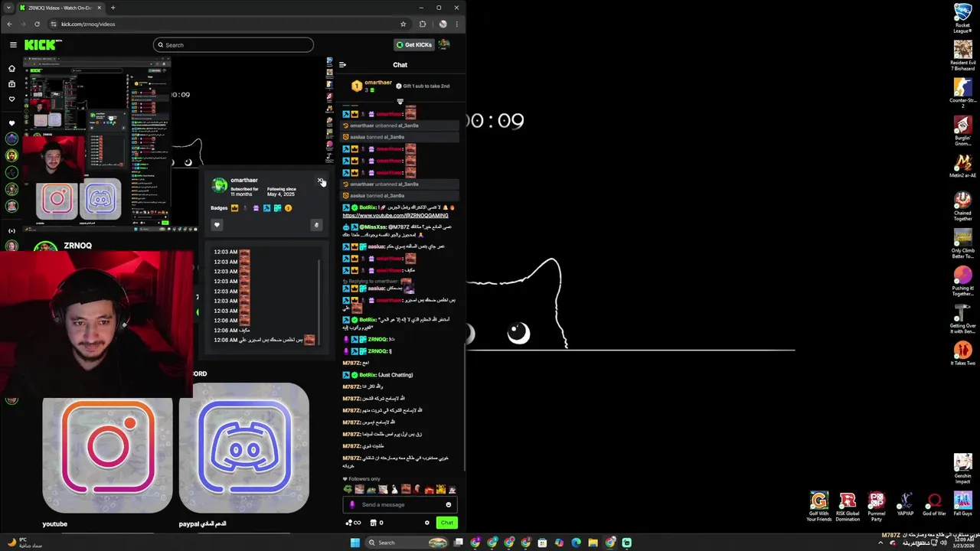This screenshot has width=980, height=551.
Task: Open a new browser tab
Action: [x=113, y=8]
